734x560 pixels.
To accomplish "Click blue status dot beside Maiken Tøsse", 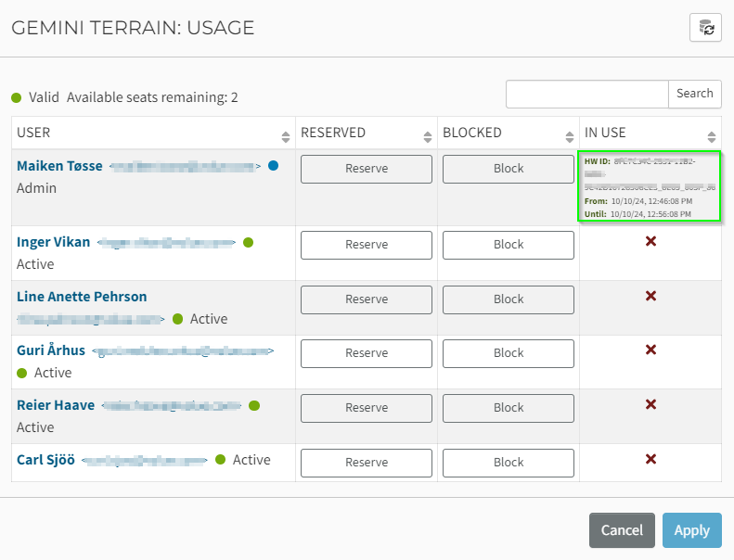I will tap(274, 165).
